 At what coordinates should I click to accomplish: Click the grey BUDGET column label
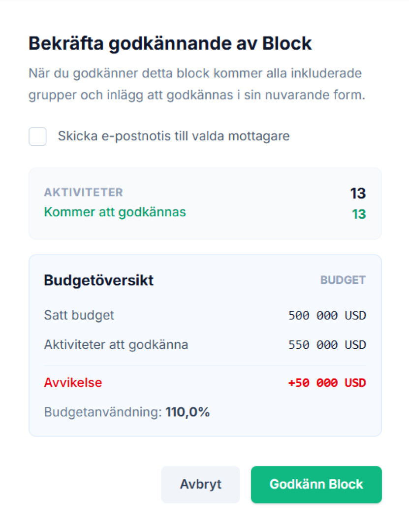point(343,280)
